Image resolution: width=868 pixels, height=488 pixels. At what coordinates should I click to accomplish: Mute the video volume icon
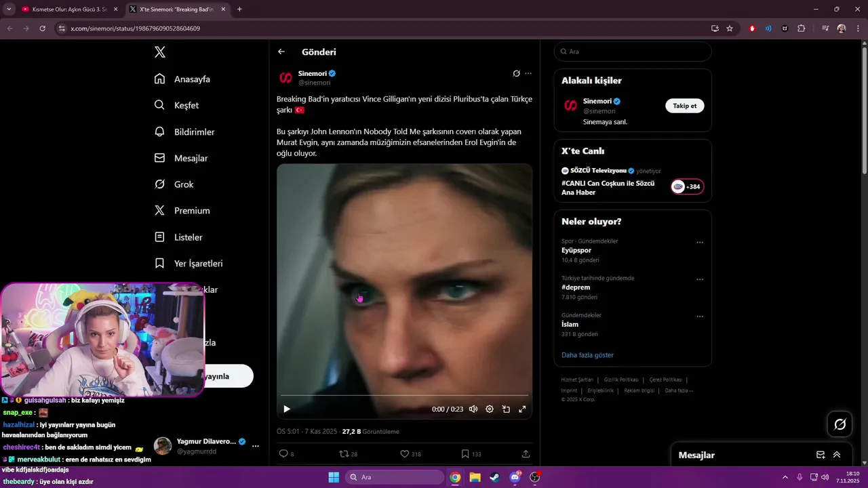click(x=473, y=409)
